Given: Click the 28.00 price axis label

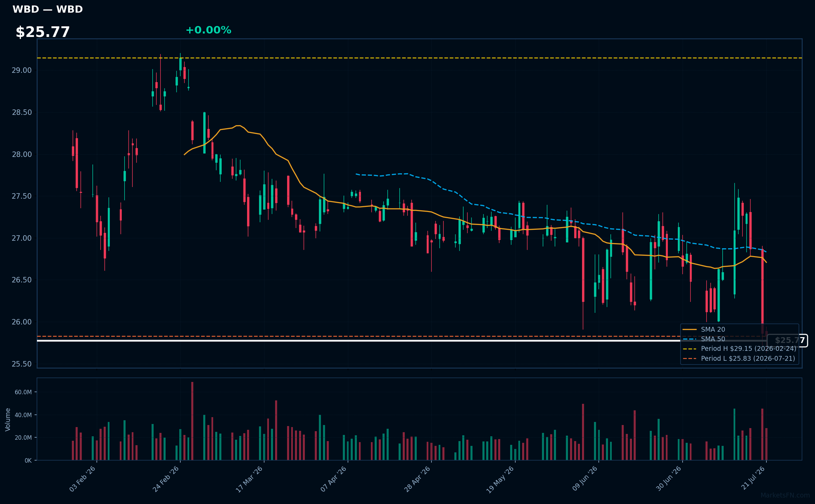Looking at the screenshot, I should pyautogui.click(x=22, y=155).
